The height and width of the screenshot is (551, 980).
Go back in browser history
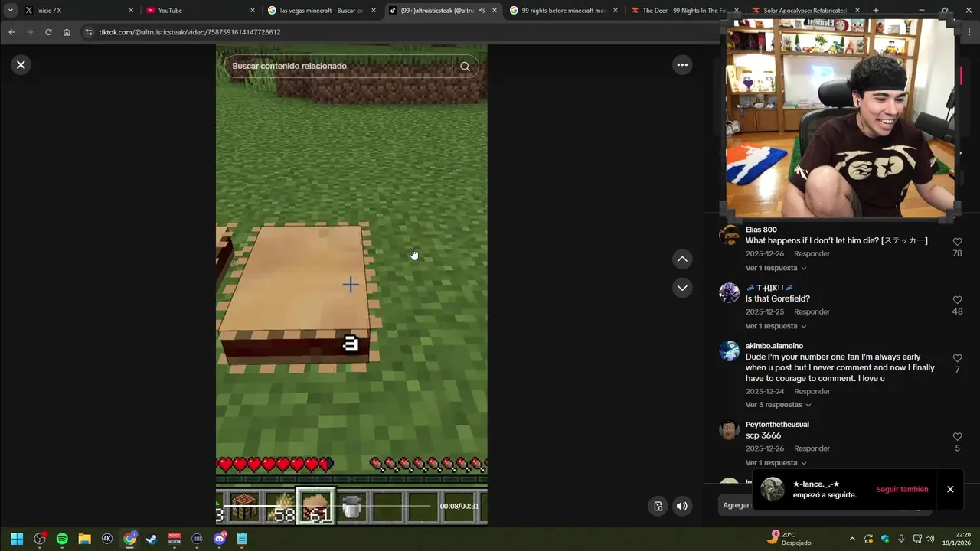(x=11, y=32)
